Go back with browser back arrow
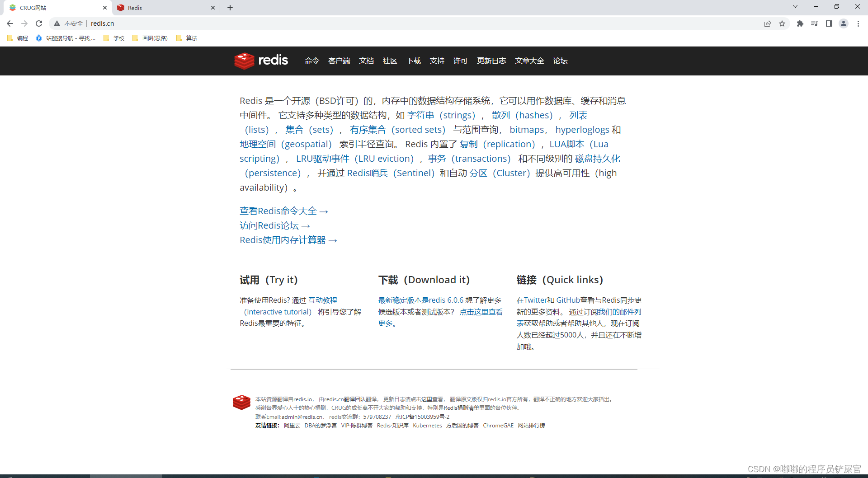The image size is (868, 478). click(x=10, y=23)
